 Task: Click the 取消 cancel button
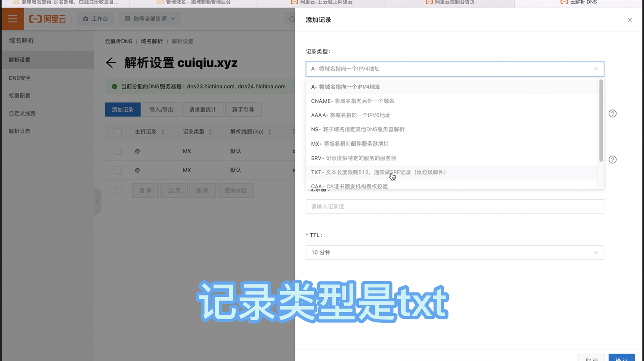coord(592,357)
